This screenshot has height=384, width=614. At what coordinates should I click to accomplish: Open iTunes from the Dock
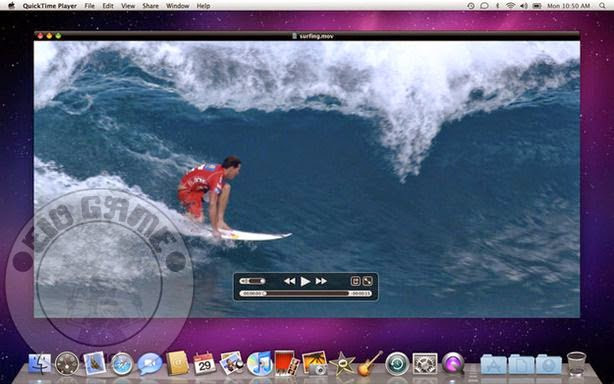(x=259, y=364)
